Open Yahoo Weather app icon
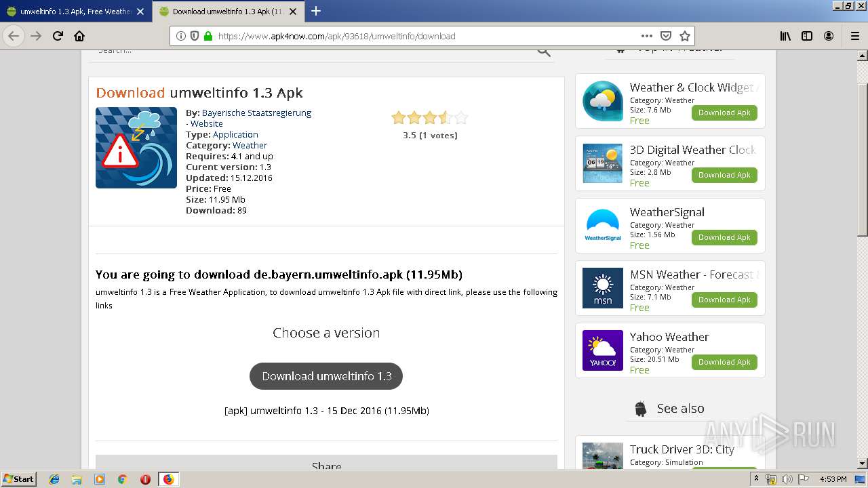Screen dimensions: 868x488 coord(603,350)
